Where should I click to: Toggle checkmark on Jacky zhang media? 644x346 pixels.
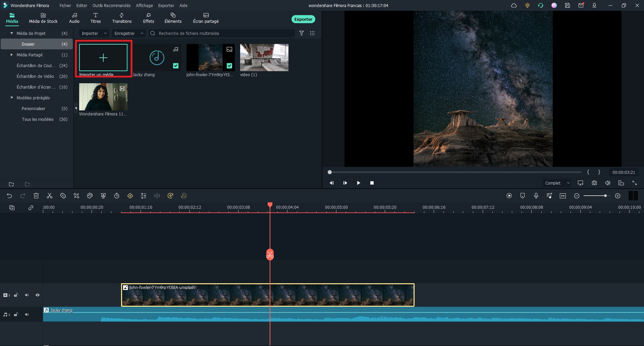pos(176,66)
